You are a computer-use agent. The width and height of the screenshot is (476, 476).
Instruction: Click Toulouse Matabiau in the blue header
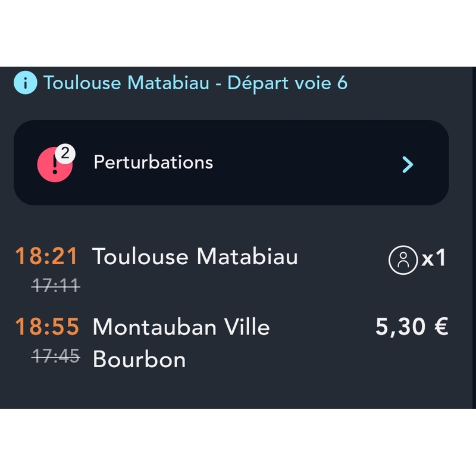click(126, 83)
